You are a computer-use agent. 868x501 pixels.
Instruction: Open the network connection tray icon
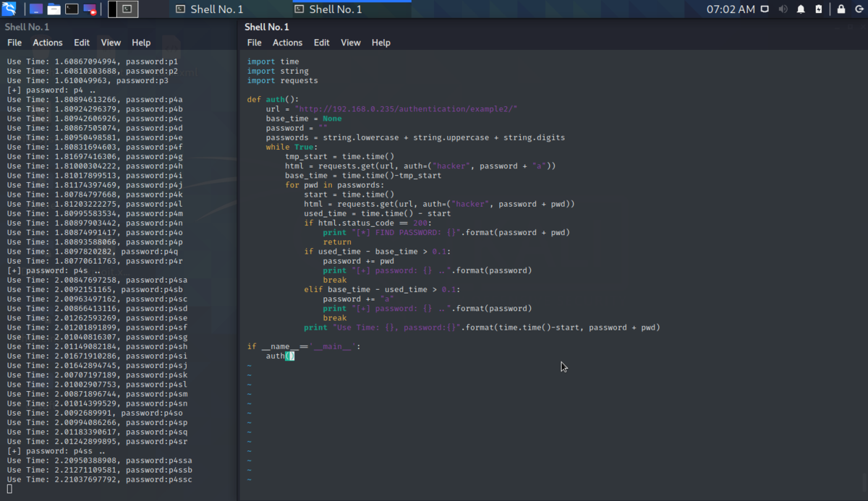click(x=765, y=9)
